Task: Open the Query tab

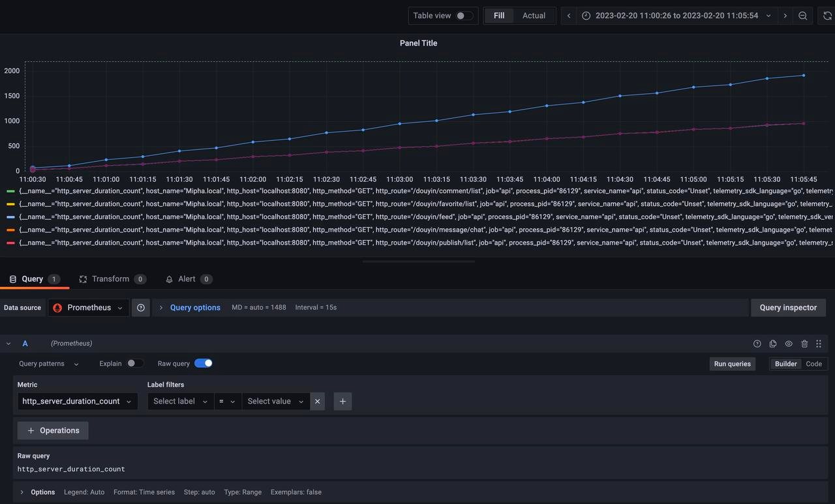Action: [34, 278]
